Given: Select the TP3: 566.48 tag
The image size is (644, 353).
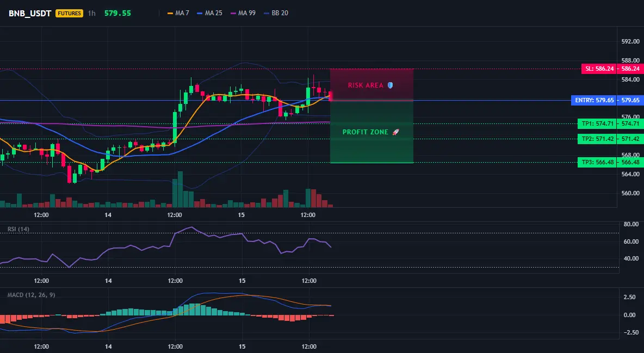Looking at the screenshot, I should pyautogui.click(x=597, y=162).
